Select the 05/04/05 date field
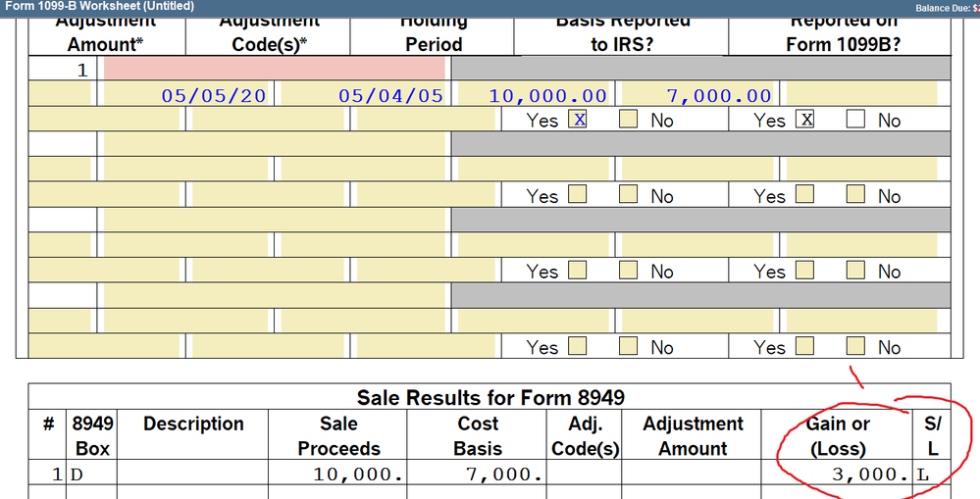 click(x=363, y=95)
